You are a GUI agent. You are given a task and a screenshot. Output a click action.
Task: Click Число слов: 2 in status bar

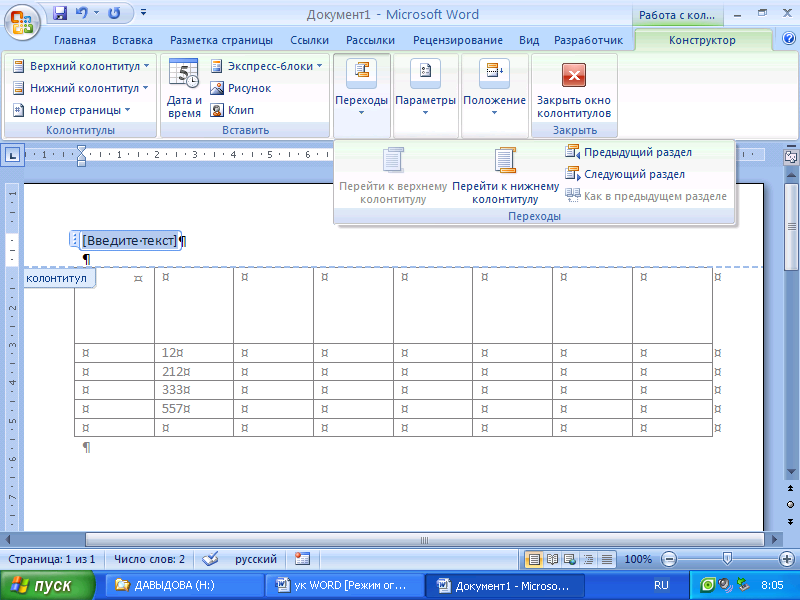[x=149, y=559]
